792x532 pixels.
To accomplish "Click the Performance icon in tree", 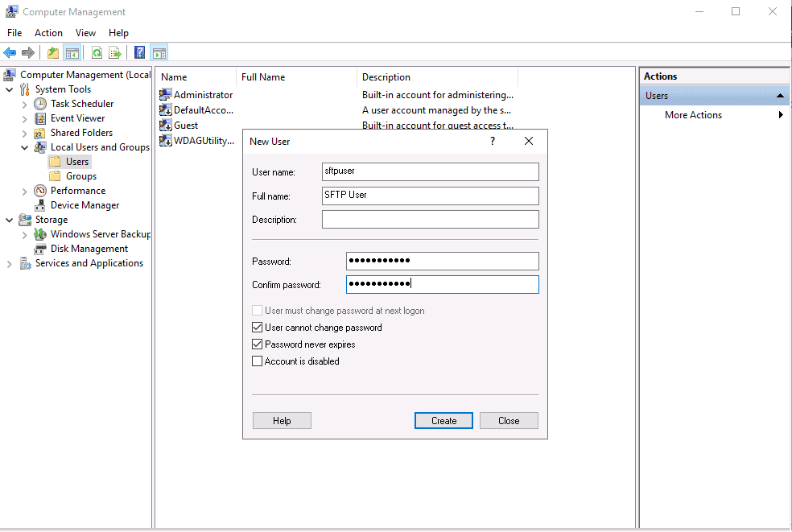I will 40,191.
